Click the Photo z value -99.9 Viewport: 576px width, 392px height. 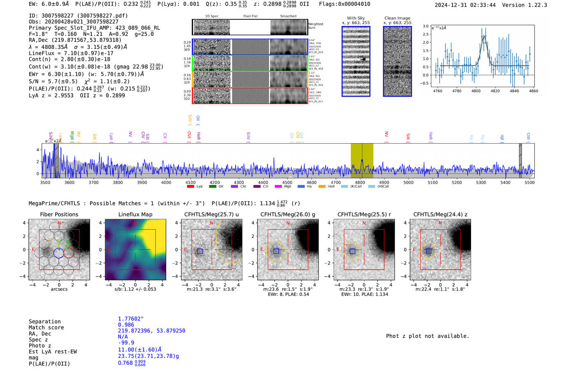point(126,343)
